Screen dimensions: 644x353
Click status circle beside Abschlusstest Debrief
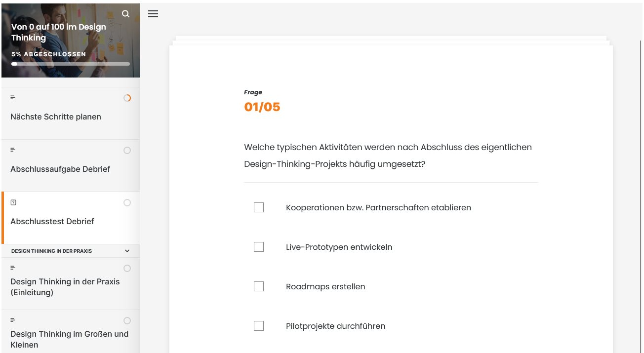[x=127, y=202]
